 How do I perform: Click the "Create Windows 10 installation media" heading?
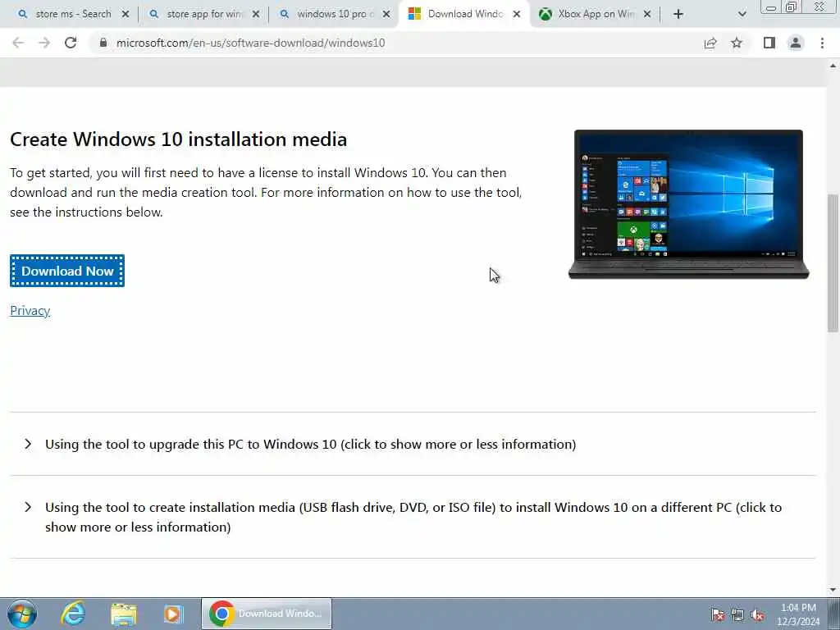click(178, 139)
